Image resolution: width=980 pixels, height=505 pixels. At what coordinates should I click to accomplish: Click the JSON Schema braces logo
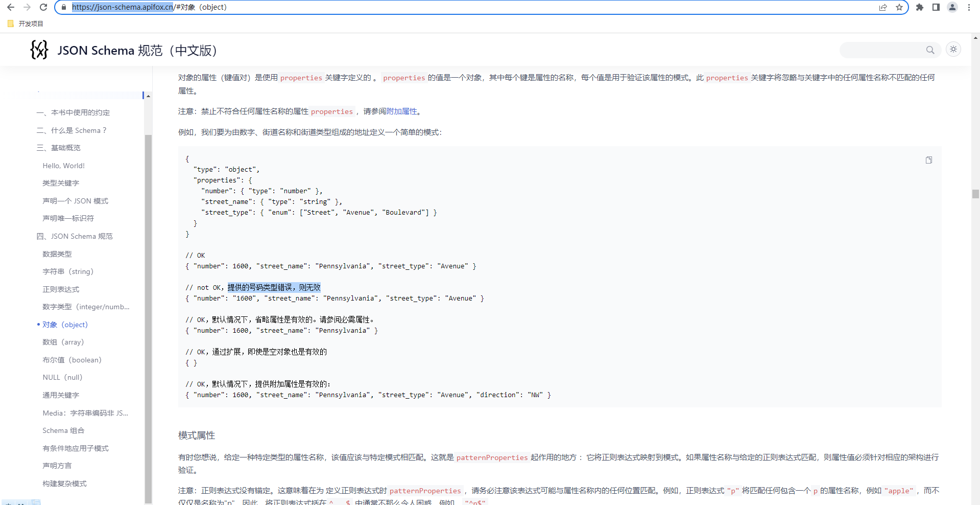point(39,50)
